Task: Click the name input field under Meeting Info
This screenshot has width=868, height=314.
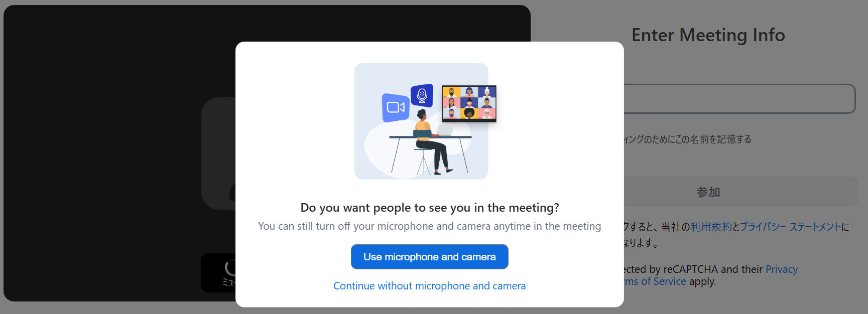Action: coord(739,99)
